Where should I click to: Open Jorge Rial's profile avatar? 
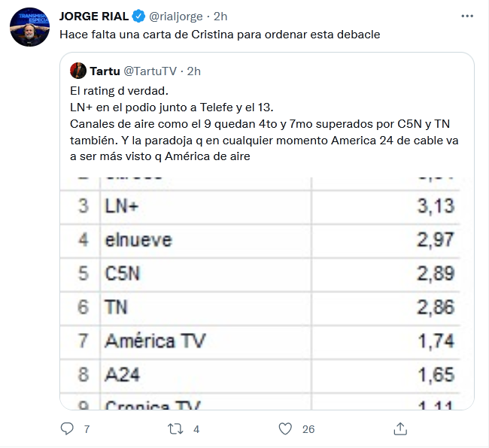coord(29,27)
